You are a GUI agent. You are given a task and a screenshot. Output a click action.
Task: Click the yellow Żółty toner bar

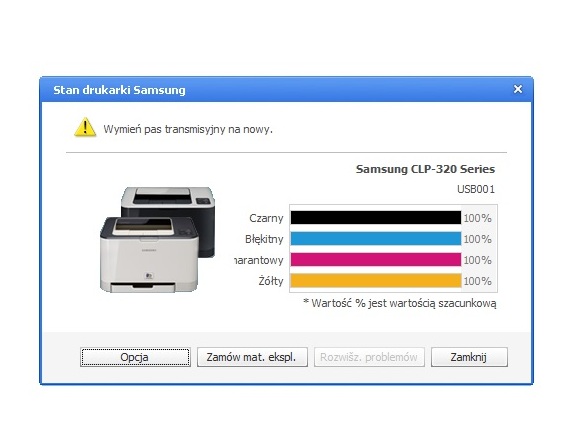[376, 281]
